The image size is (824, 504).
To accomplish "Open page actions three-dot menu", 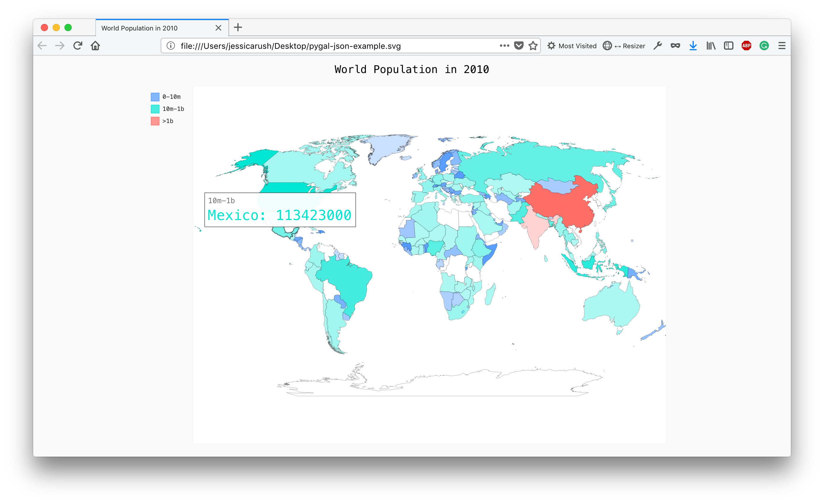I will (x=504, y=46).
